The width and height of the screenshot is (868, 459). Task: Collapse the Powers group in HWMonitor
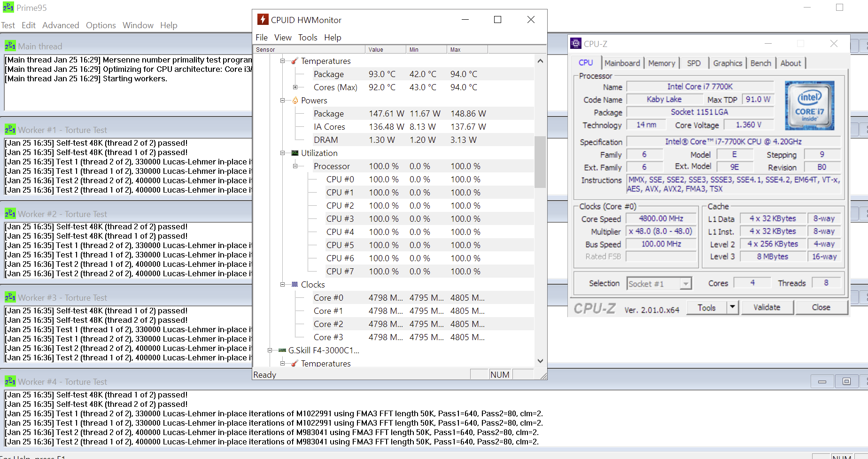click(282, 101)
